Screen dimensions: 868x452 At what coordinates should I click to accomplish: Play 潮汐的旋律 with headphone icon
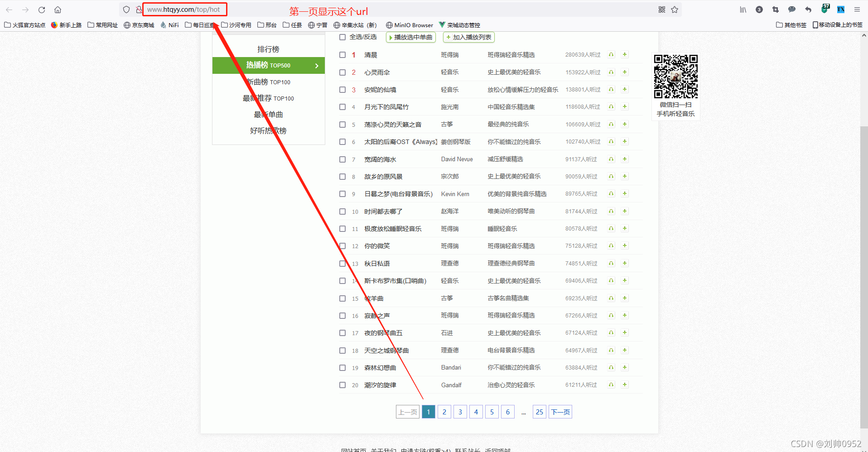point(611,385)
